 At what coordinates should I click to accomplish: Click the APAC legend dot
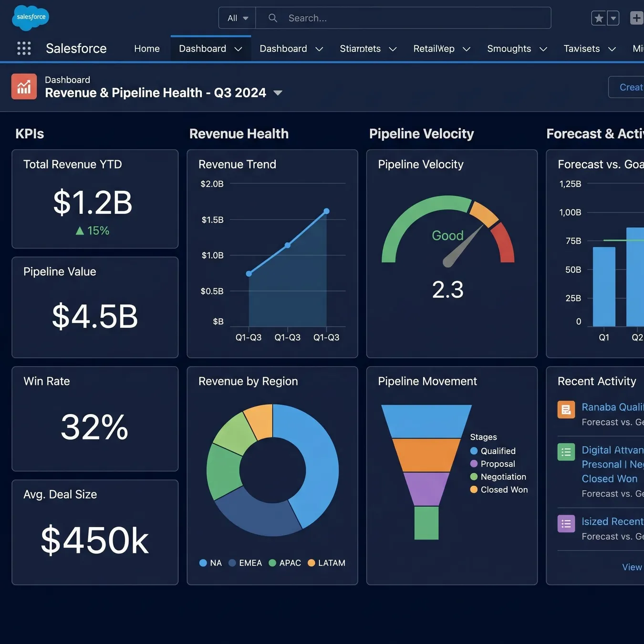pos(272,563)
